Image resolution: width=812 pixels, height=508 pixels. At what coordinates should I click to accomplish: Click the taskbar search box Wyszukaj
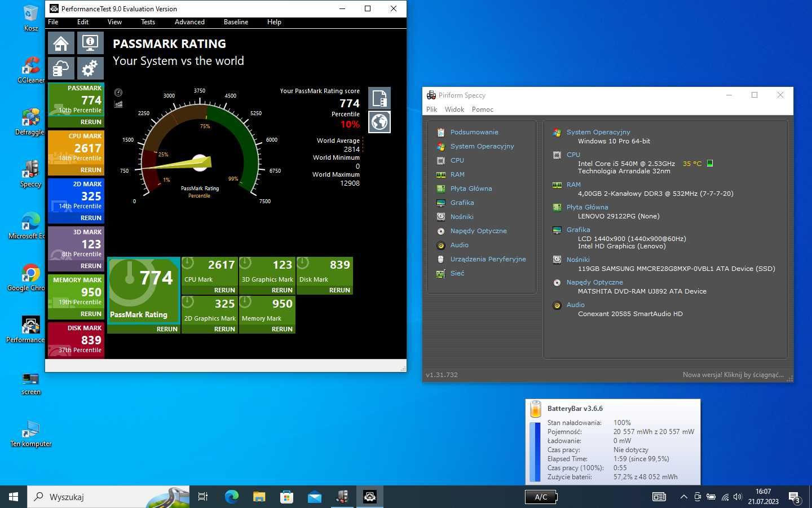pos(108,497)
